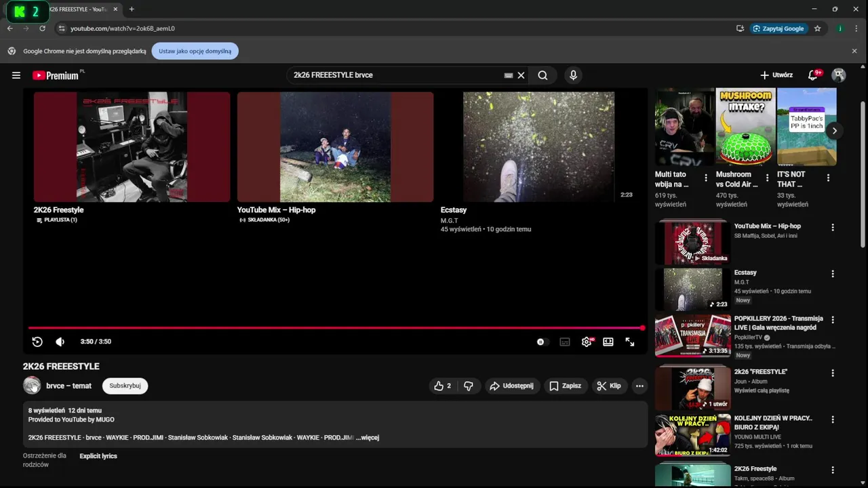Open options for 2k26 "FREESTYLE" album
Screen dimensions: 868x488
pos(833,373)
